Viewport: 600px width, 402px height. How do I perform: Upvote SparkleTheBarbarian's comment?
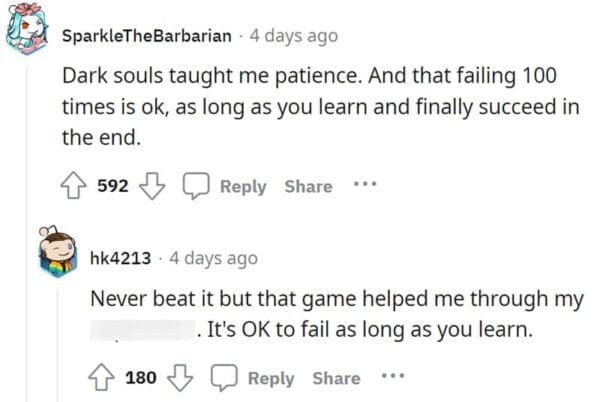(x=74, y=187)
